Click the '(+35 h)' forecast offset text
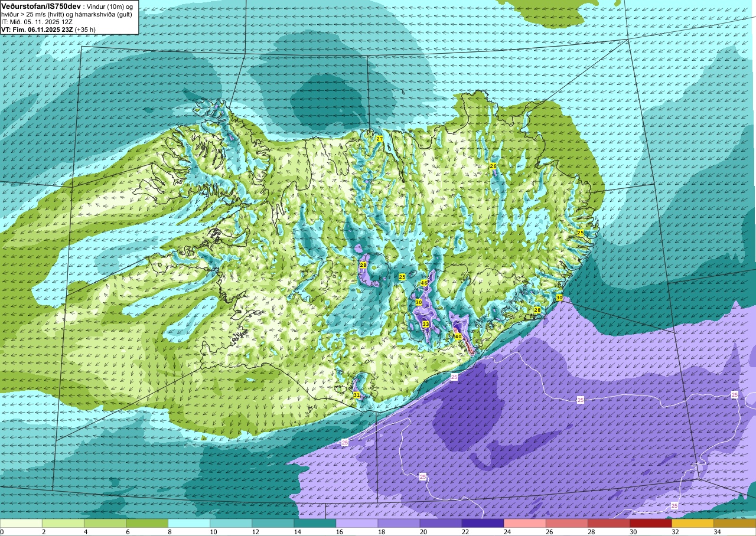This screenshot has height=536, width=756. (85, 30)
